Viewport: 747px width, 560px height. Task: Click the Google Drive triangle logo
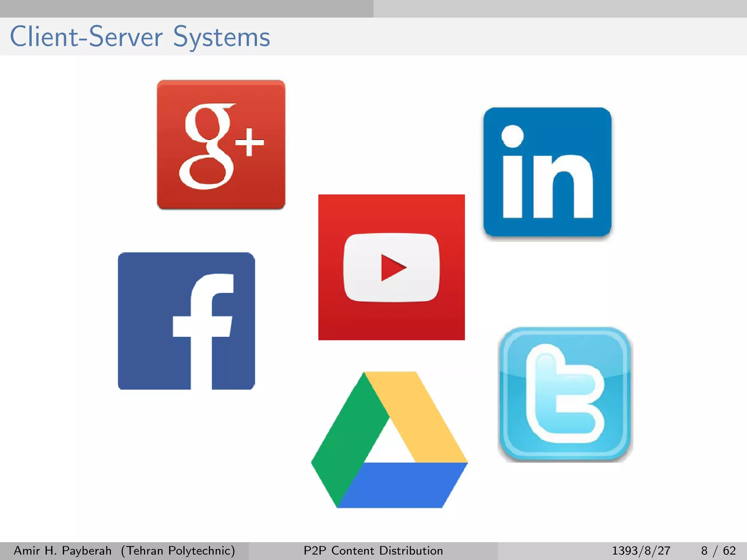[389, 440]
